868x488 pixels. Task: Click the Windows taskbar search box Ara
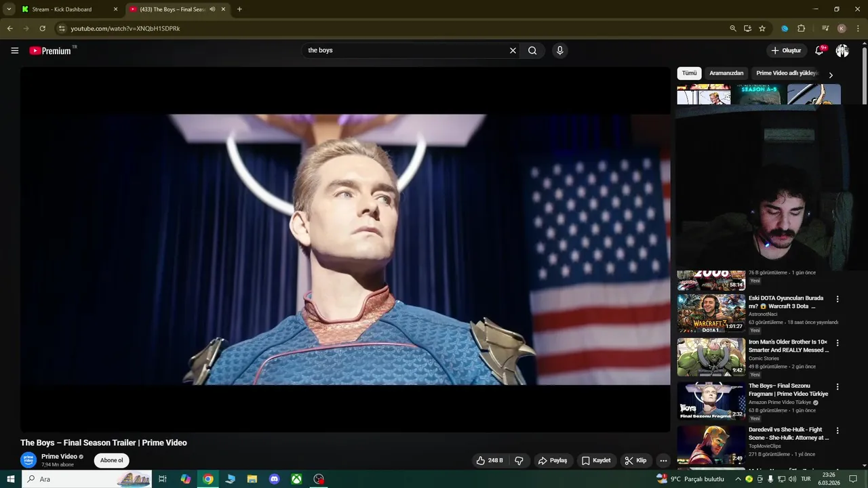click(87, 479)
